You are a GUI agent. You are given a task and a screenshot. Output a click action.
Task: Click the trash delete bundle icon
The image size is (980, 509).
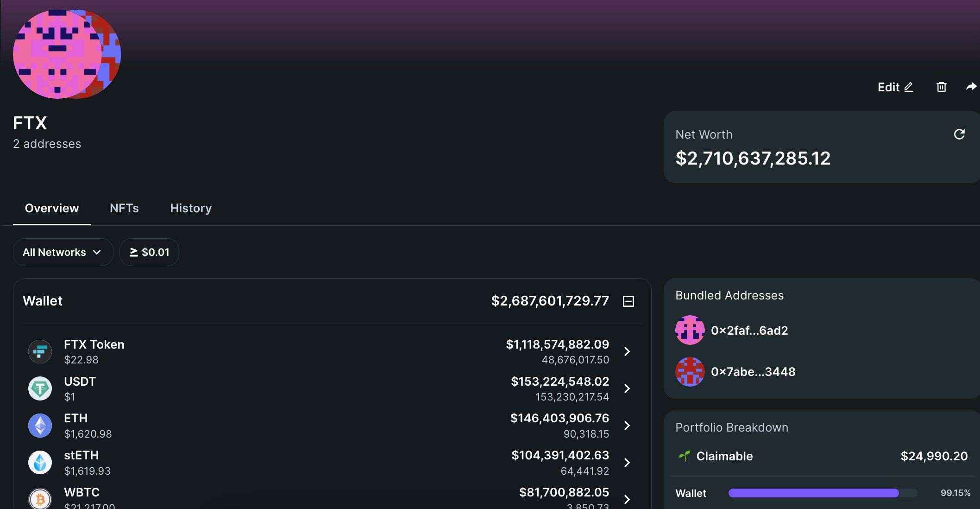(941, 87)
